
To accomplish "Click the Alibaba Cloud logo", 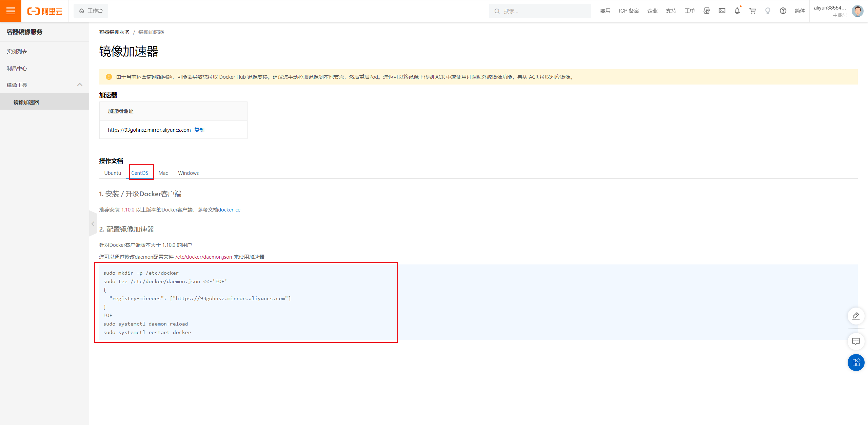I will (x=45, y=11).
